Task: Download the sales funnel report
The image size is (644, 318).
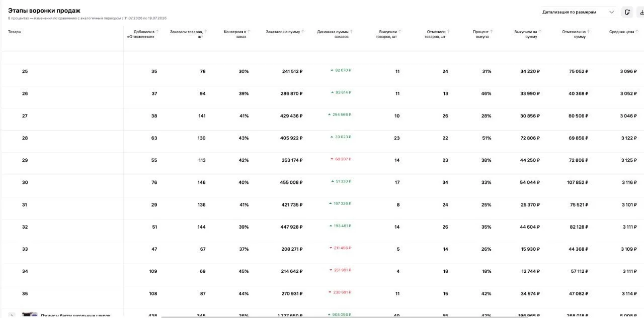Action: [640, 12]
